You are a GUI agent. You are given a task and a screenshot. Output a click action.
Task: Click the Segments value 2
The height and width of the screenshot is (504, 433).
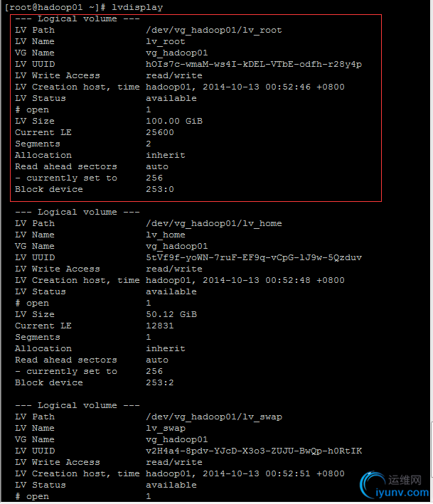click(148, 144)
